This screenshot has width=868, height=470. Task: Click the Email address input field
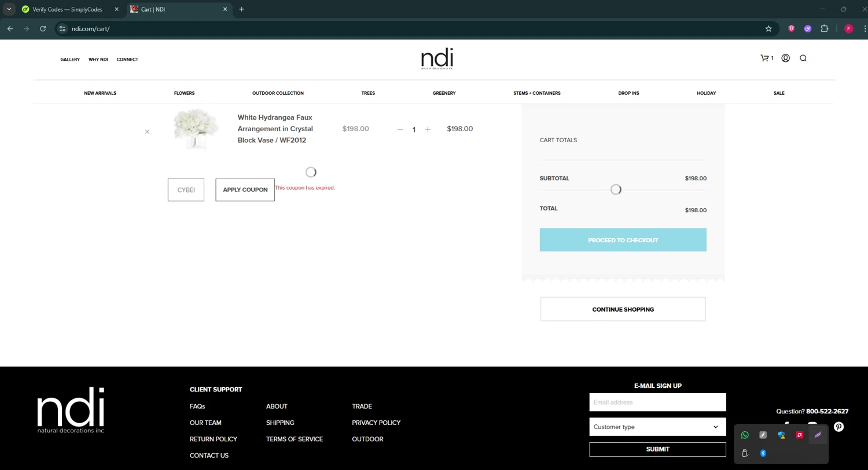click(657, 402)
